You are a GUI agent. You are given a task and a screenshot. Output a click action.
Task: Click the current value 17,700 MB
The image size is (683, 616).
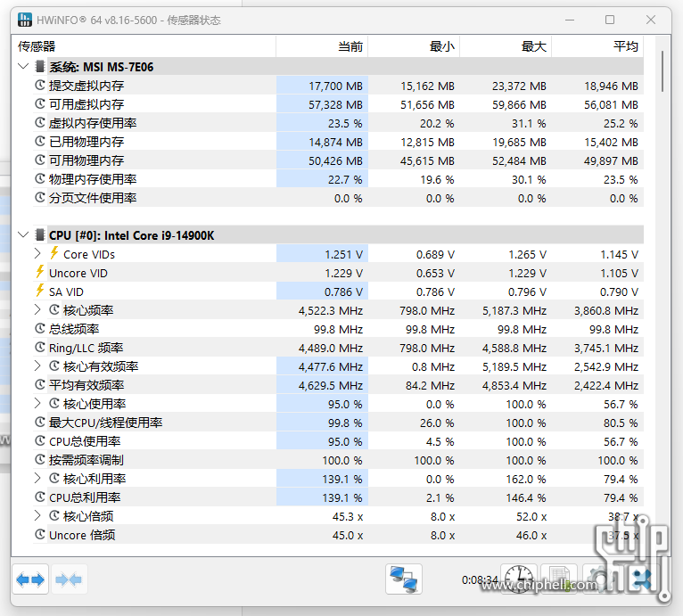335,86
